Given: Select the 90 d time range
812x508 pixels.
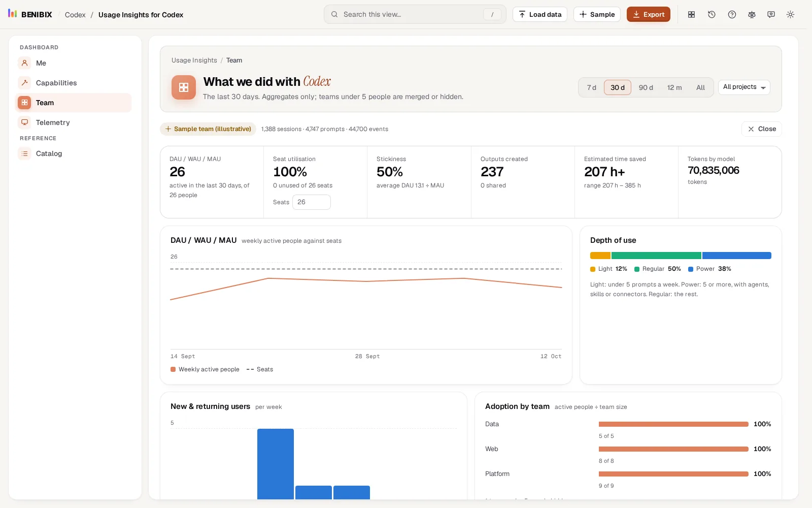Looking at the screenshot, I should 646,87.
